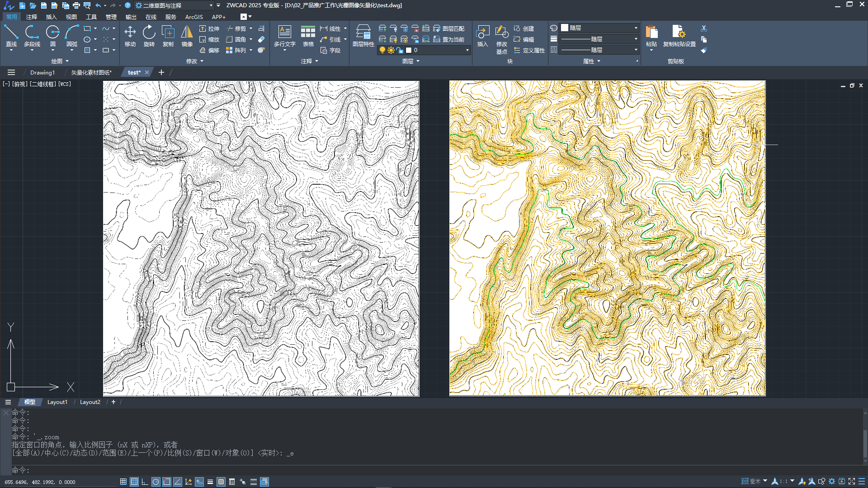The width and height of the screenshot is (868, 488).
Task: Activate the 旋转 (Rotate) command
Action: coord(149,36)
